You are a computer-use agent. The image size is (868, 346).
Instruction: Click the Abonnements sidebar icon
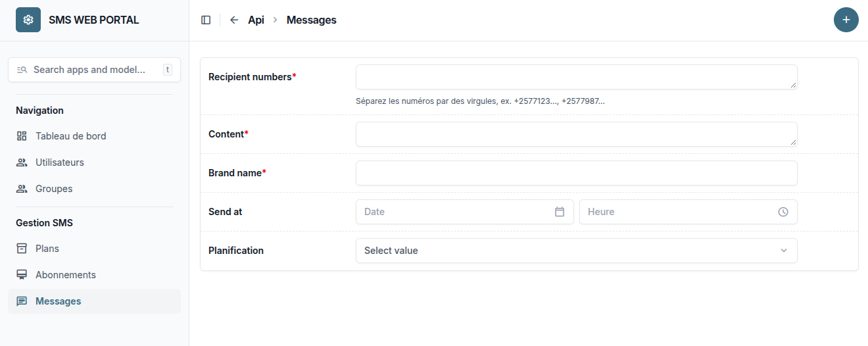pos(22,275)
